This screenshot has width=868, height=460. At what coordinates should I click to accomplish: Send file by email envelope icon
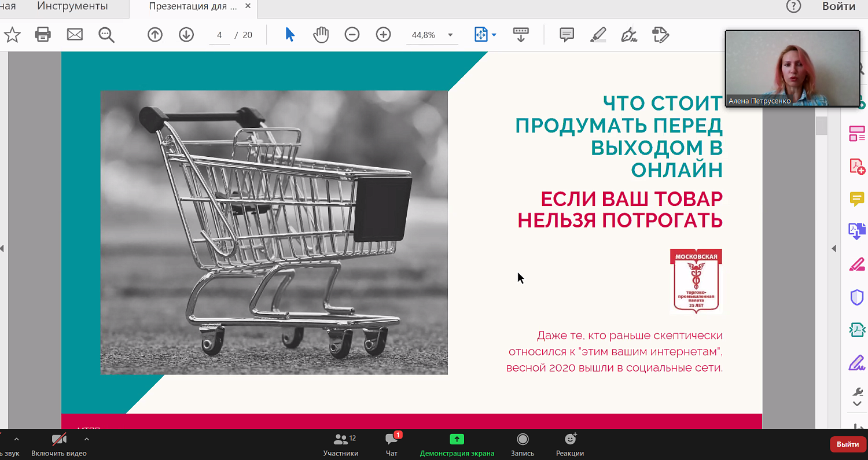75,35
